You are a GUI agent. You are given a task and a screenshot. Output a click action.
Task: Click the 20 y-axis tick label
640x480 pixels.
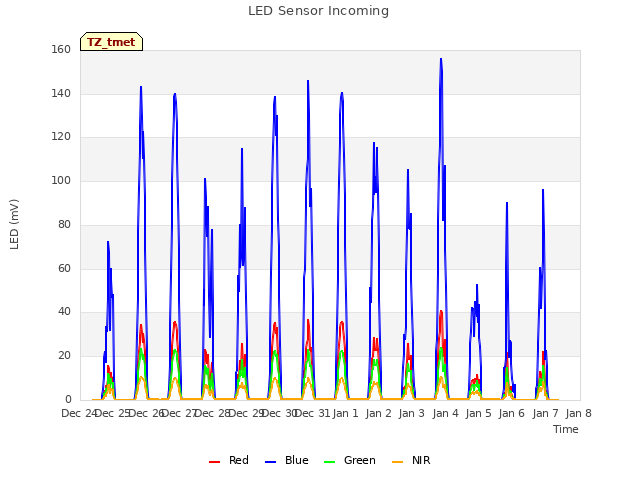click(64, 356)
